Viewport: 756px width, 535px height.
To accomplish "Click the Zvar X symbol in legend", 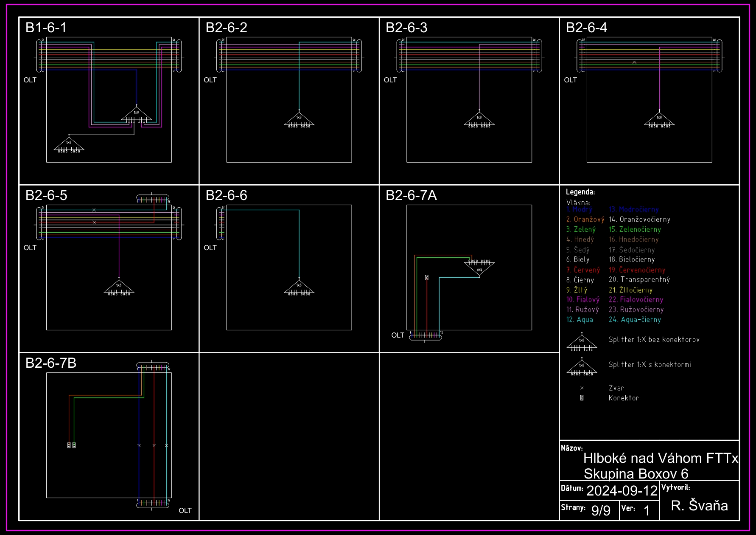I will coord(582,388).
